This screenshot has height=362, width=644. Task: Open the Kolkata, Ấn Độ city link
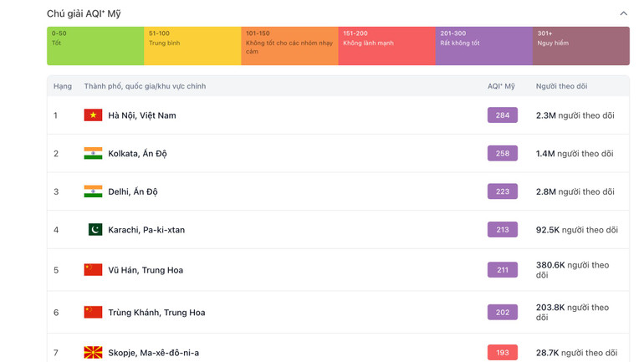tap(137, 154)
